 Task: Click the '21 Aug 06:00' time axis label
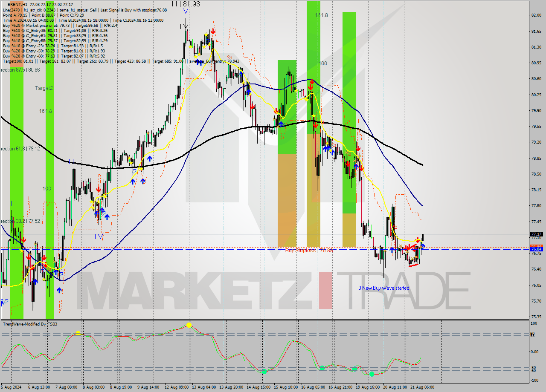[423, 387]
